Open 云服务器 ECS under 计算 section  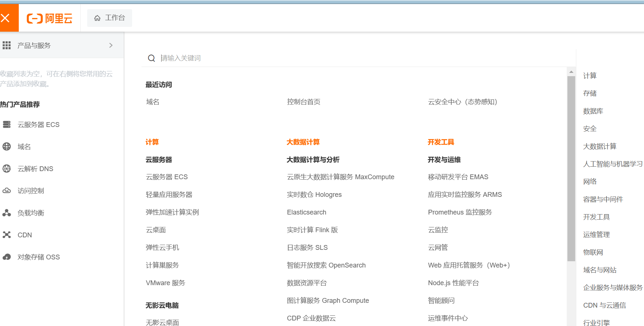pyautogui.click(x=167, y=177)
